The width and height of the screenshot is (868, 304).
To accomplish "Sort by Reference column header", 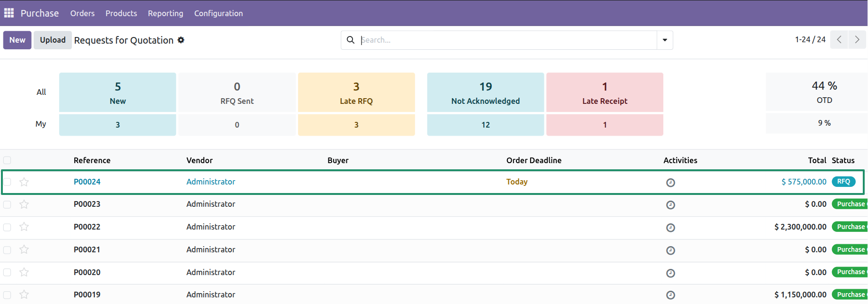I will click(92, 160).
